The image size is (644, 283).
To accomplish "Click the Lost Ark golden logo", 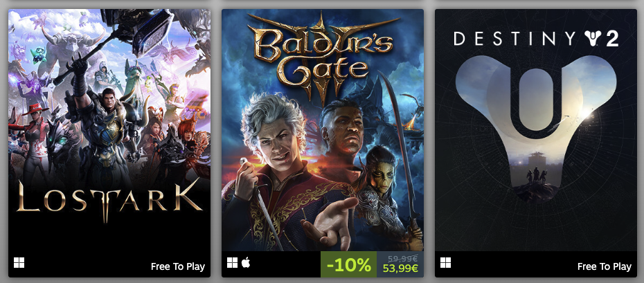I will click(109, 197).
